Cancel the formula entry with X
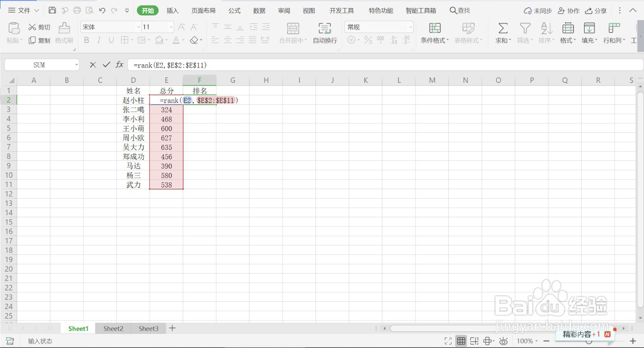644x348 pixels. click(93, 65)
